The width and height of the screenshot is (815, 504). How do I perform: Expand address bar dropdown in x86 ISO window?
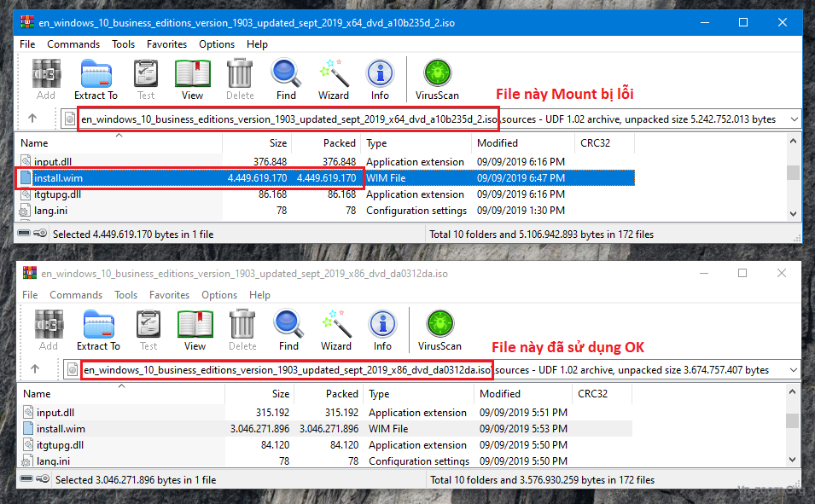(793, 370)
